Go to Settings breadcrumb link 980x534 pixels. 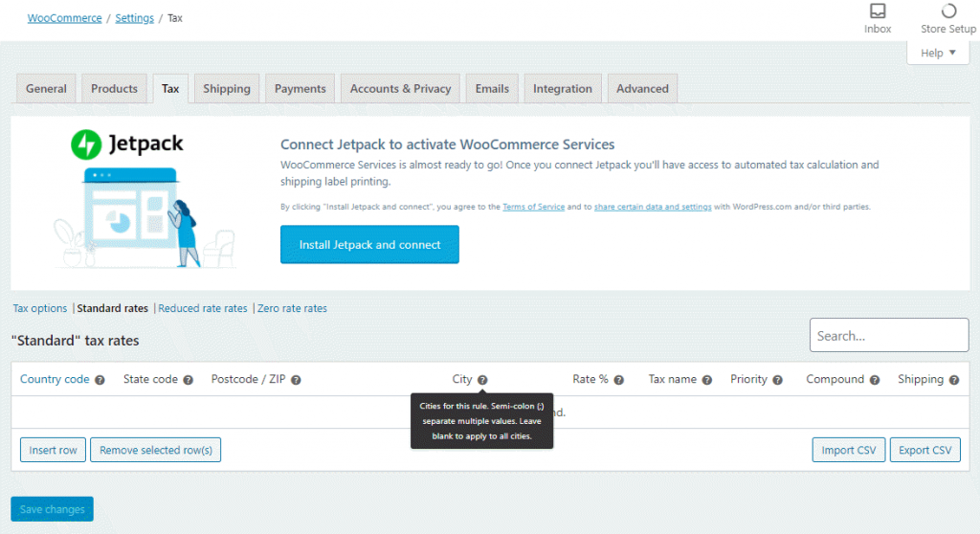click(134, 18)
